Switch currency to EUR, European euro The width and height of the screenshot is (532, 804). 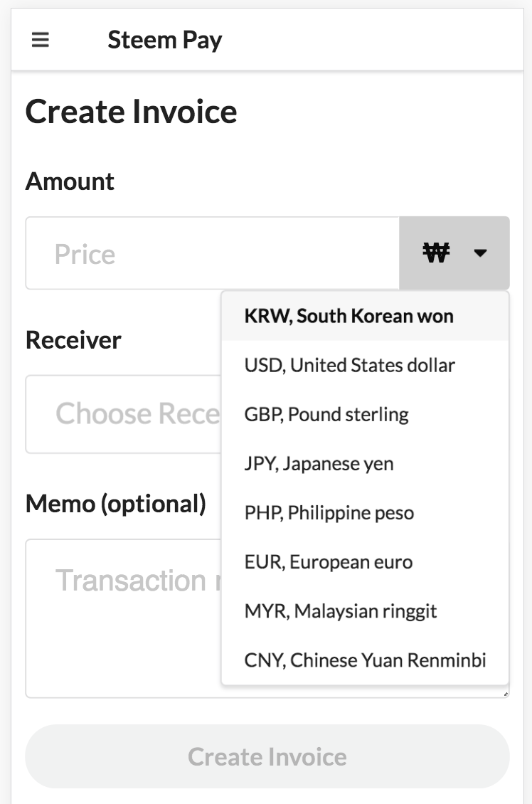(328, 562)
